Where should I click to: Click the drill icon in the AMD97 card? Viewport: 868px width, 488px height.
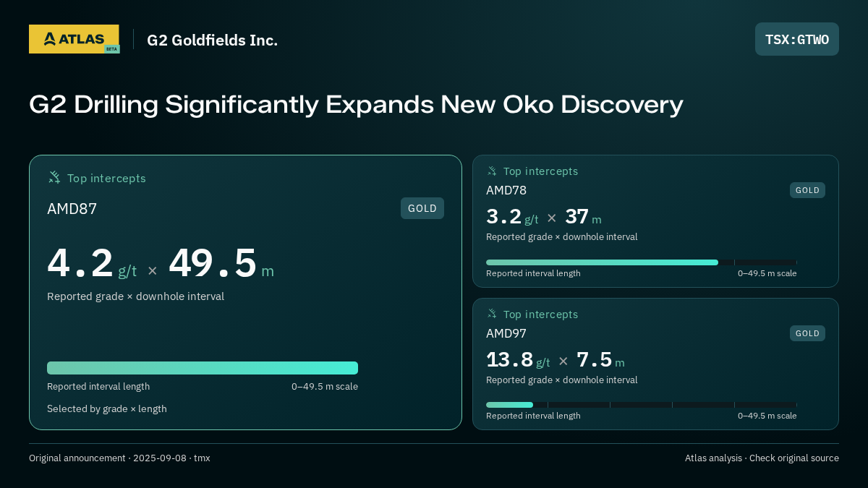tap(492, 314)
